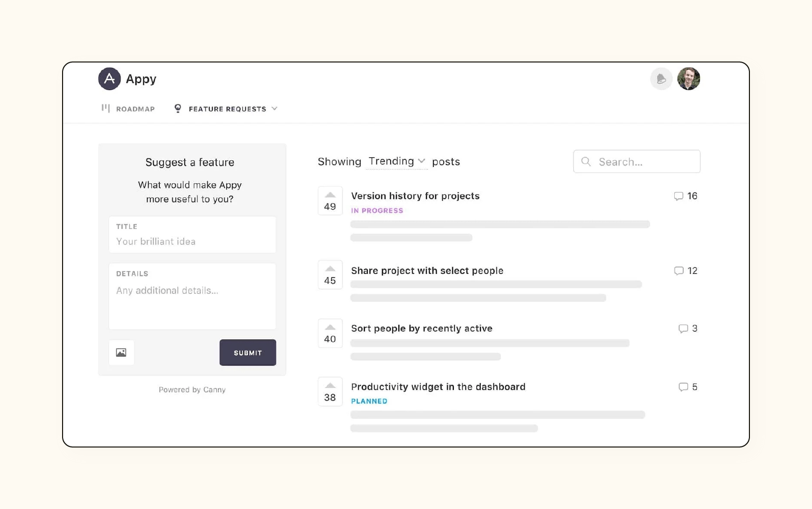Screen dimensions: 812x509
Task: Attach an image using the image icon
Action: (x=121, y=352)
